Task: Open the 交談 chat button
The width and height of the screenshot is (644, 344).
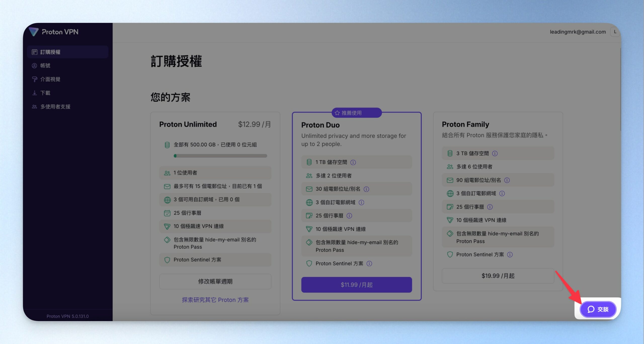Action: [x=598, y=309]
